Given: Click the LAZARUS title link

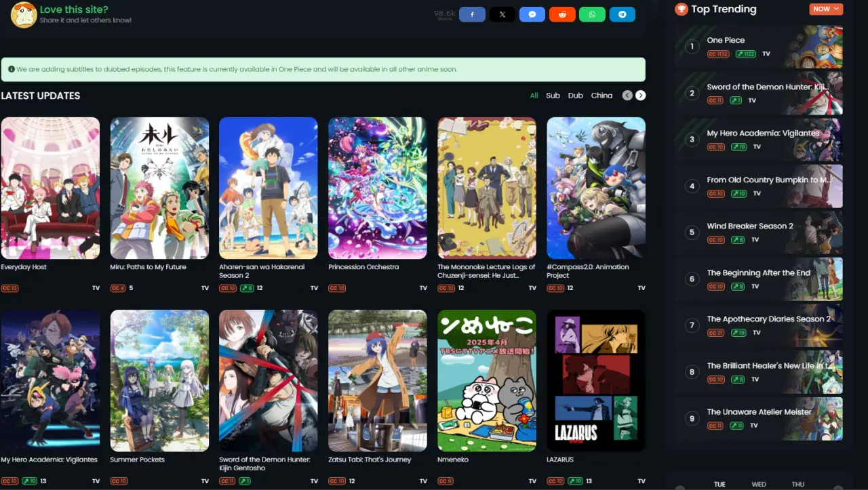Looking at the screenshot, I should (560, 460).
